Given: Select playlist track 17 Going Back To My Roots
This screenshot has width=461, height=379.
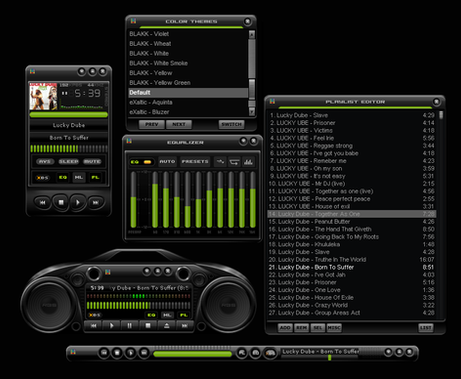Looking at the screenshot, I should (x=352, y=237).
